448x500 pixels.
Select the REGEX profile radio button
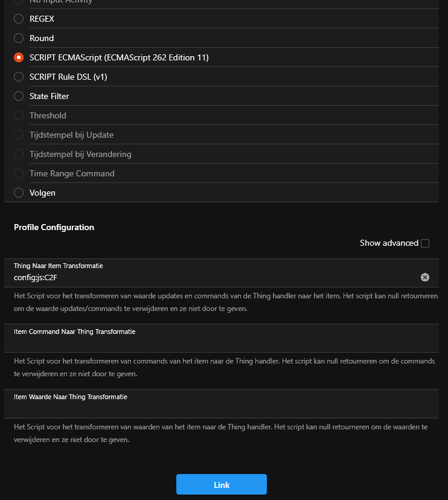[x=19, y=19]
